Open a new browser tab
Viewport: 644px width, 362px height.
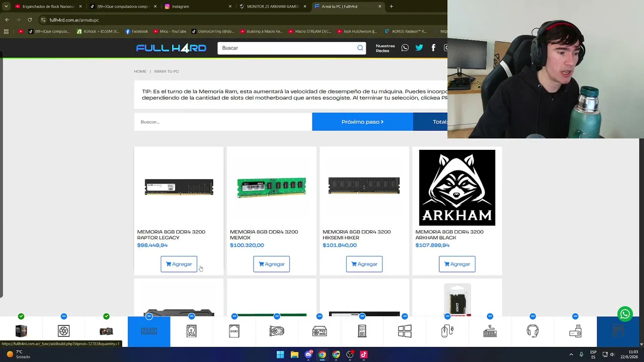(391, 7)
